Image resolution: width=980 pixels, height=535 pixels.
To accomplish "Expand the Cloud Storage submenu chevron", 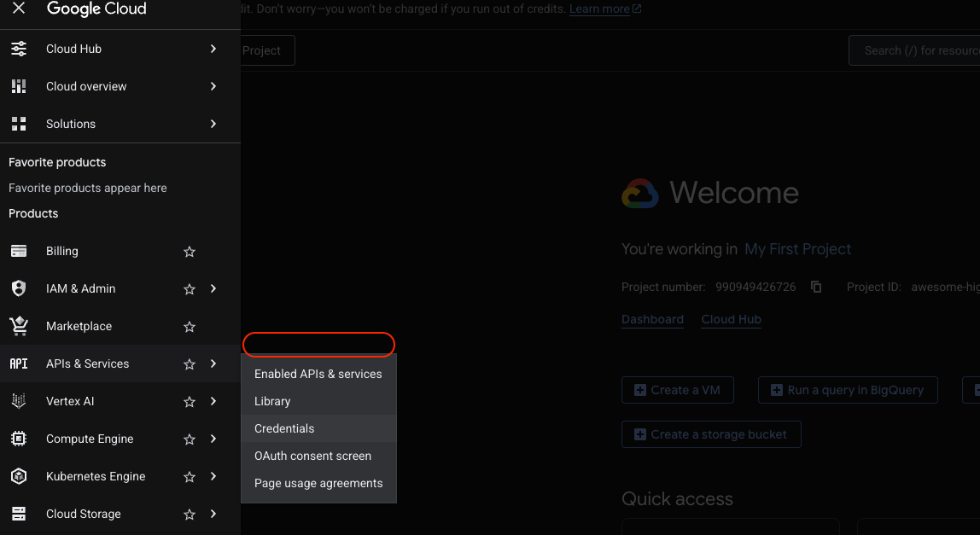I will (x=213, y=514).
